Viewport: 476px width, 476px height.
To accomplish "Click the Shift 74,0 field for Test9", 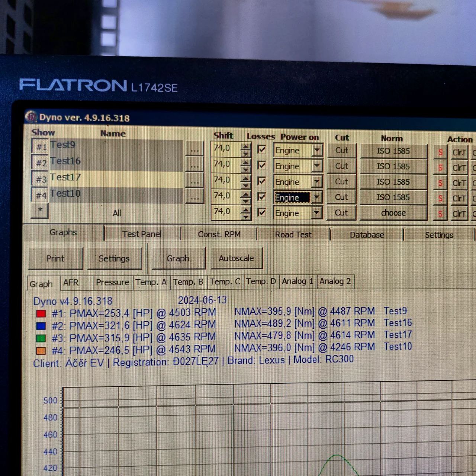I will [x=226, y=149].
